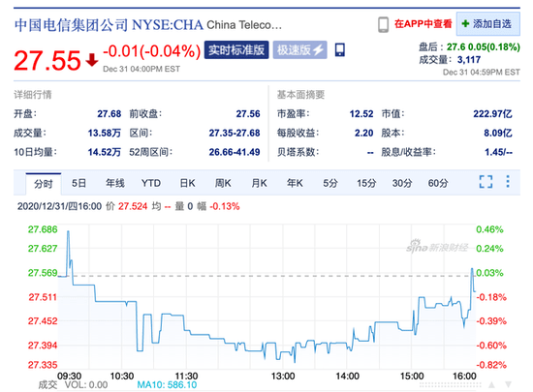Switch to 极速版 fast mode
This screenshot has height=392, width=533.
coord(299,50)
